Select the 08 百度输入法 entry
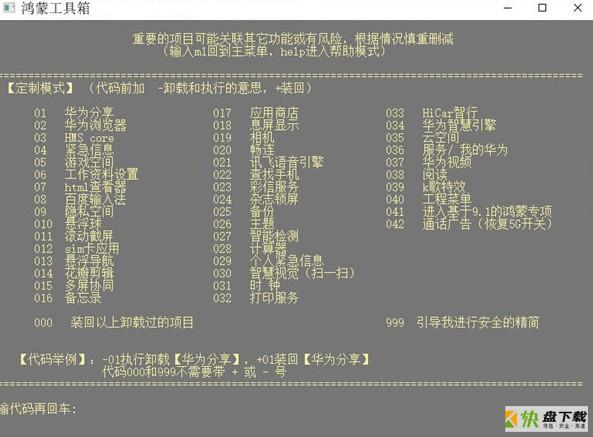The height and width of the screenshot is (437, 593). (80, 199)
